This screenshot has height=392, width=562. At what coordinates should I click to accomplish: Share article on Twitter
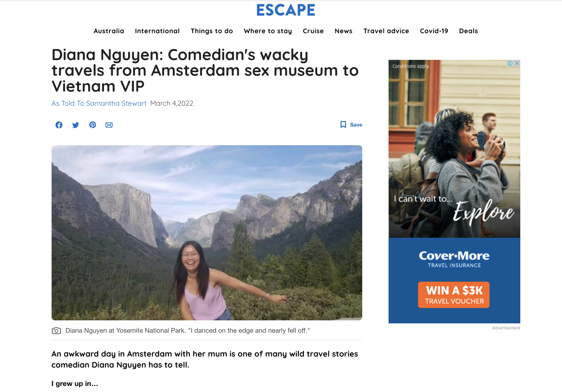pos(75,125)
